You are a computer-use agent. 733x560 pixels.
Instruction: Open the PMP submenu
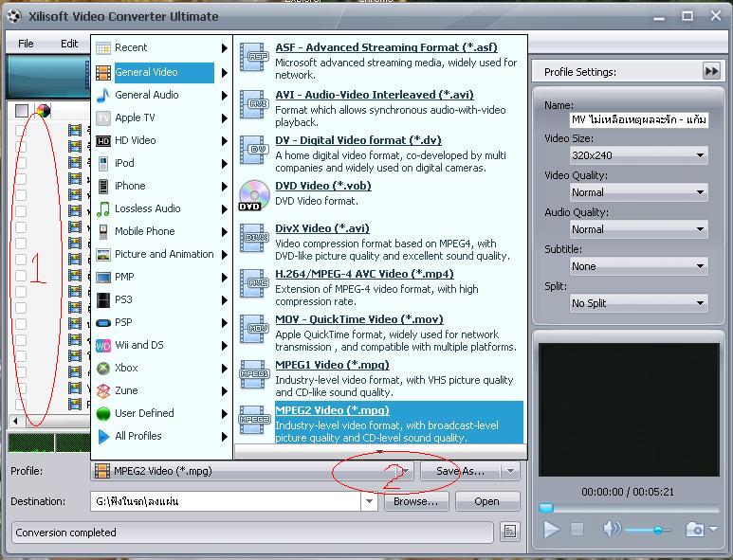click(x=161, y=277)
